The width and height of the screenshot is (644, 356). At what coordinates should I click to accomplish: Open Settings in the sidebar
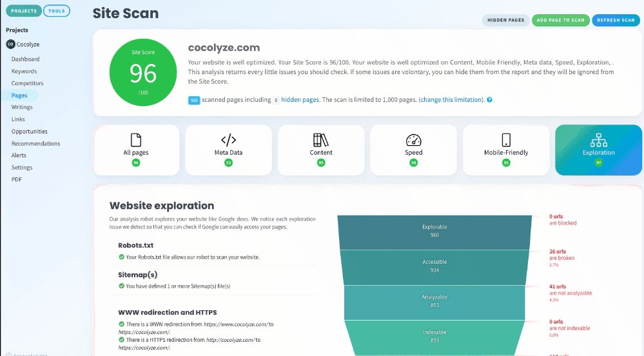pyautogui.click(x=22, y=167)
